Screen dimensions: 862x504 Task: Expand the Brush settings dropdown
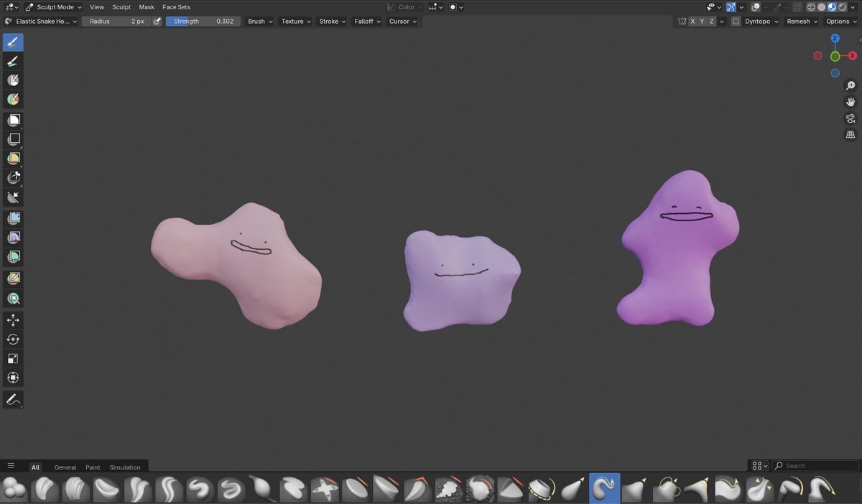click(260, 22)
